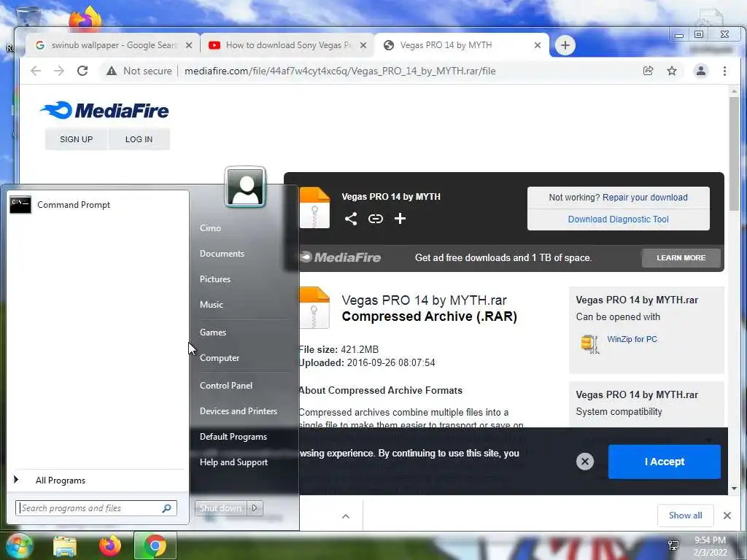Open Help and Support
This screenshot has width=747, height=560.
point(233,462)
